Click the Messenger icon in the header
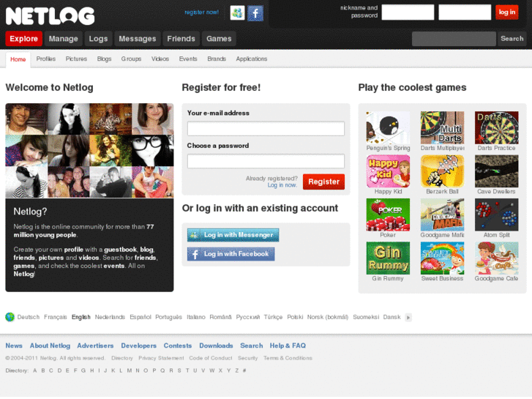Viewport: 532px width, 399px height. [237, 13]
